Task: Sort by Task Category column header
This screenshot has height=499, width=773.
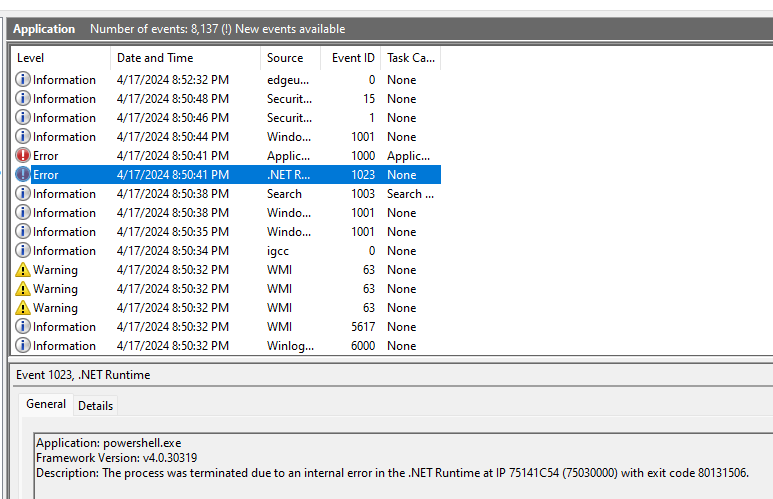Action: point(411,58)
